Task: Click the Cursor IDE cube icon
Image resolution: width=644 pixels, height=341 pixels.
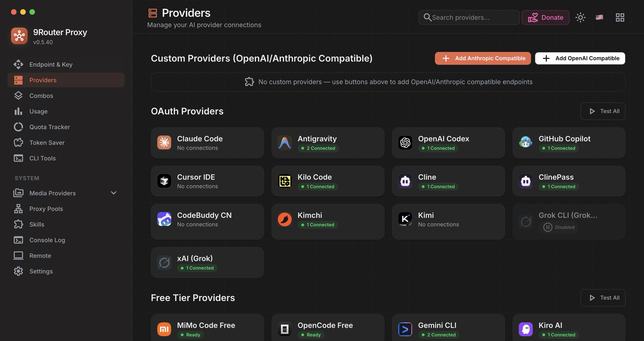Action: pyautogui.click(x=164, y=181)
